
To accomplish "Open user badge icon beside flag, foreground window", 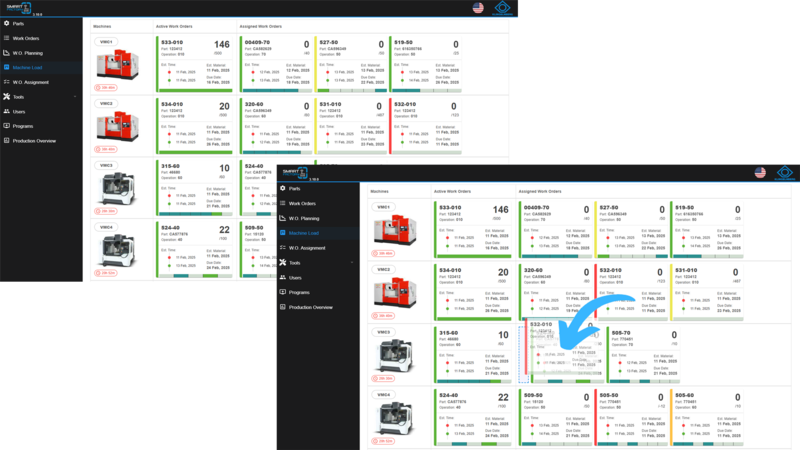I will [785, 173].
